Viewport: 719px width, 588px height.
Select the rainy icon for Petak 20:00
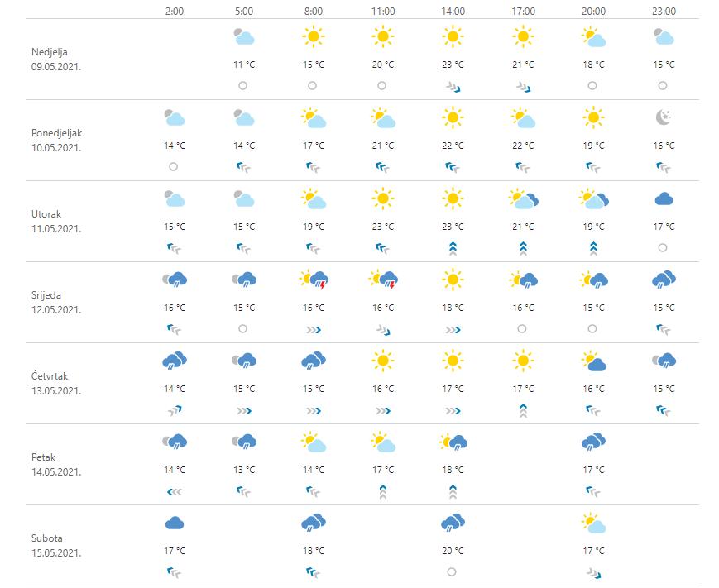coord(592,442)
